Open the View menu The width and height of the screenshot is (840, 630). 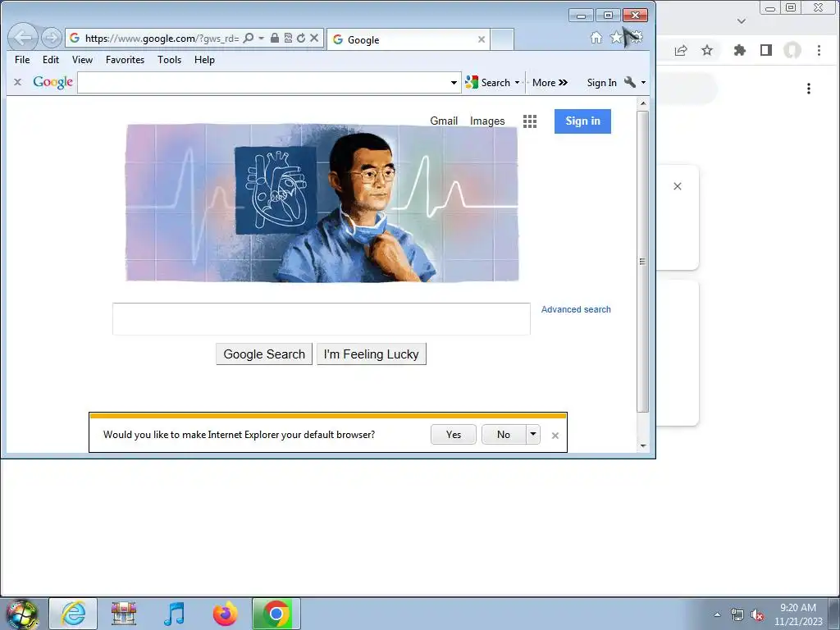tap(82, 60)
